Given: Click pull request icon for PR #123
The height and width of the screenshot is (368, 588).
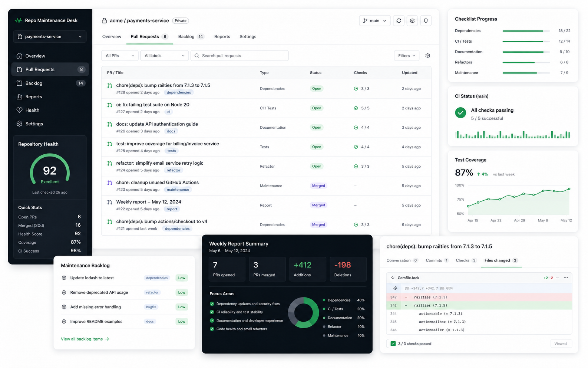Looking at the screenshot, I should click(x=110, y=183).
